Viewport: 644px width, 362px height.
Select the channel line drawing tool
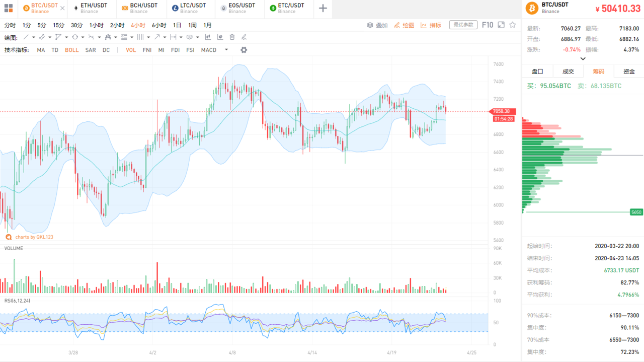point(42,37)
